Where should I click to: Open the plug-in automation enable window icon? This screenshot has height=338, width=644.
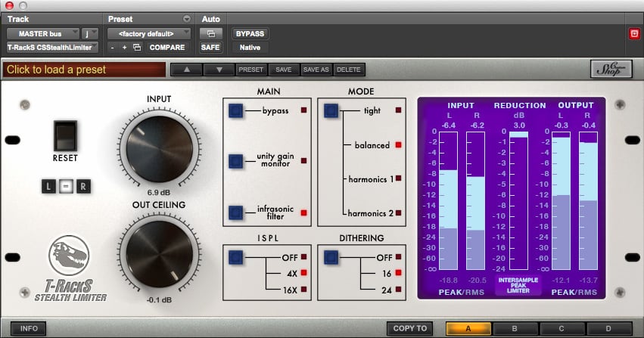point(210,33)
